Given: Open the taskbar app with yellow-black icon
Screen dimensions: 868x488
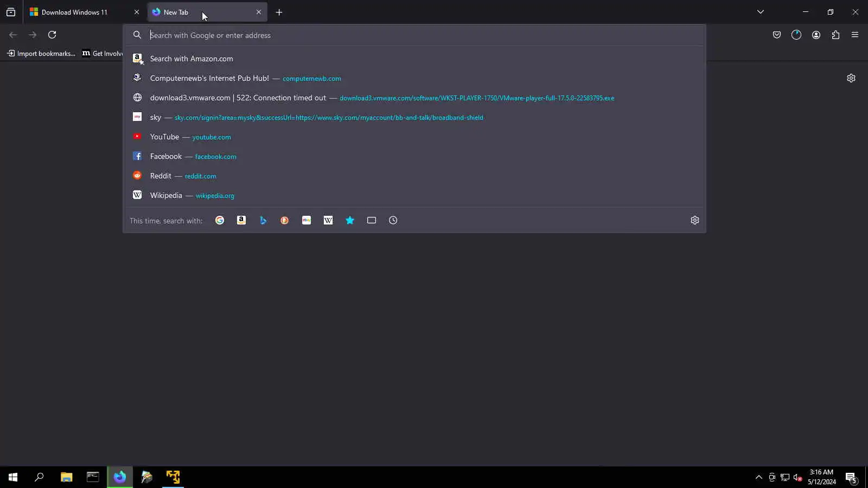Looking at the screenshot, I should 173,477.
